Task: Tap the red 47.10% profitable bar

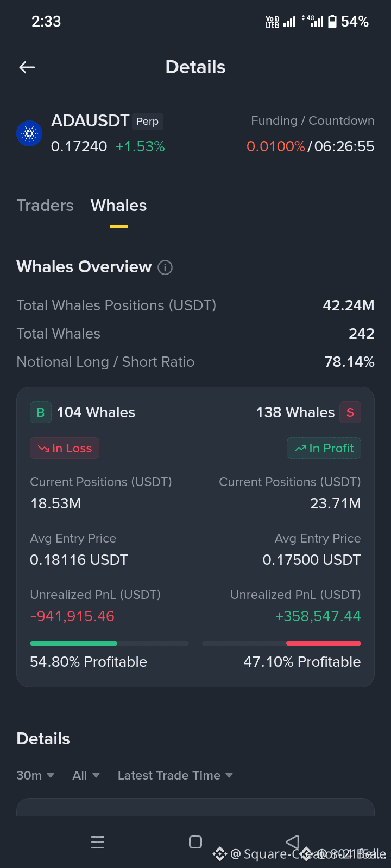Action: (x=324, y=643)
